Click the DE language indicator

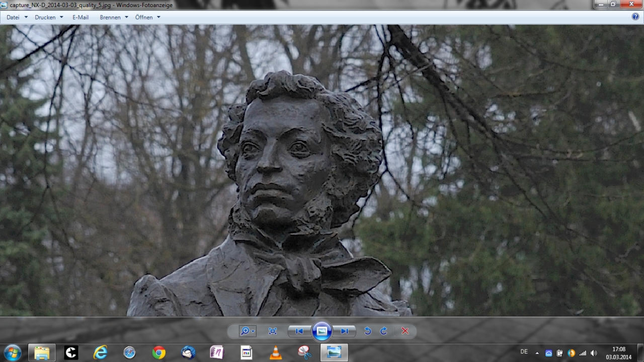point(524,352)
